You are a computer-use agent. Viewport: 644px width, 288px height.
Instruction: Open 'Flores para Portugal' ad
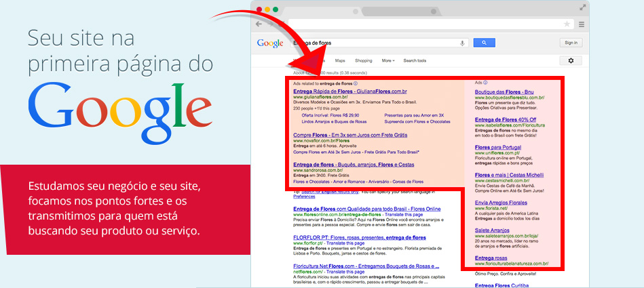(x=498, y=147)
